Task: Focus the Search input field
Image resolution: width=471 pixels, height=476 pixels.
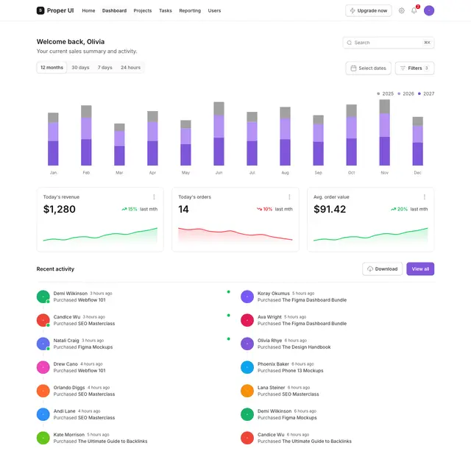Action: tap(389, 43)
